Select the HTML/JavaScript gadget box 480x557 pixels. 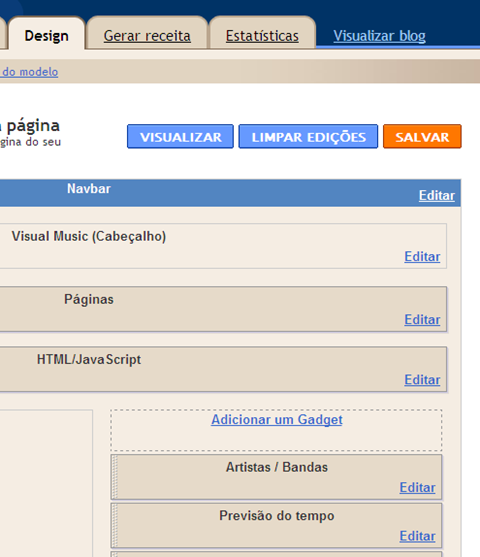pyautogui.click(x=223, y=369)
